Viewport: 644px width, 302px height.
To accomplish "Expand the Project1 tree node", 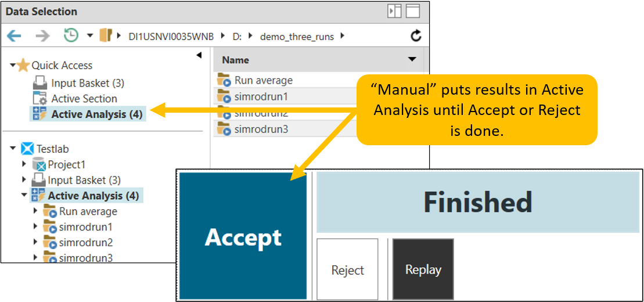I will coord(24,165).
